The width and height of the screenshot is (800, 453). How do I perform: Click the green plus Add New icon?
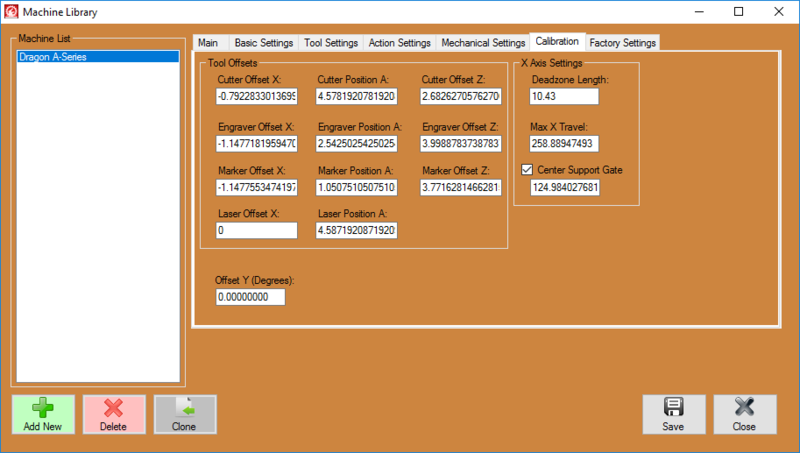tap(43, 408)
